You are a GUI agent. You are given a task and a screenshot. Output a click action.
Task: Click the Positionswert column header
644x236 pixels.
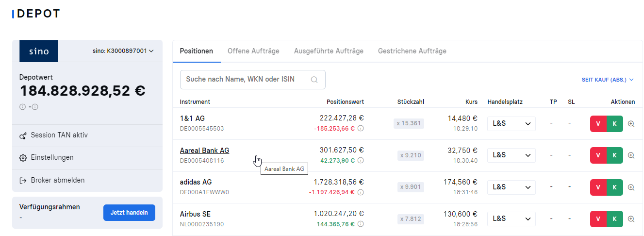345,102
